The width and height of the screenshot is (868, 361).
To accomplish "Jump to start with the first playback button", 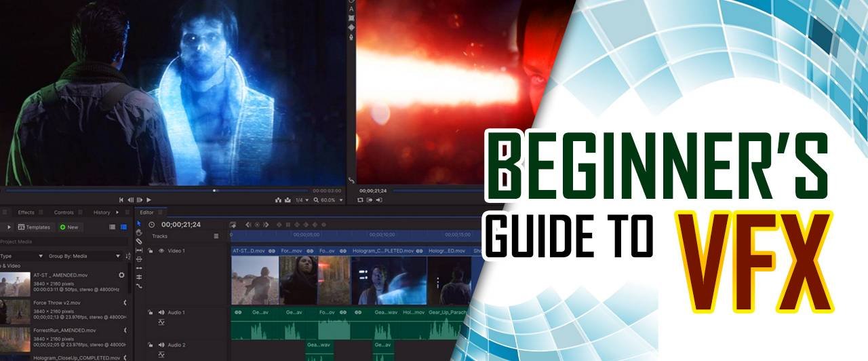I will click(122, 200).
